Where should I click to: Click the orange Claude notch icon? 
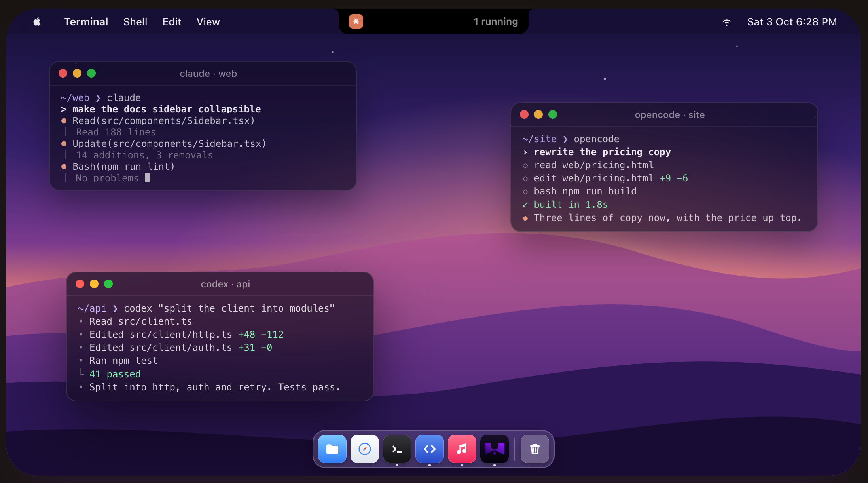pyautogui.click(x=356, y=21)
